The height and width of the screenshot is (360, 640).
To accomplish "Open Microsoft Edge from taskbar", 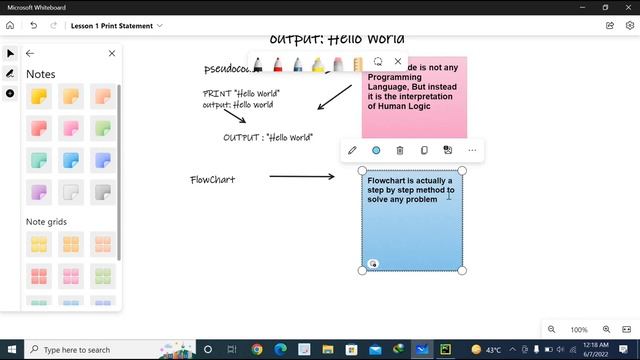I will [280, 349].
